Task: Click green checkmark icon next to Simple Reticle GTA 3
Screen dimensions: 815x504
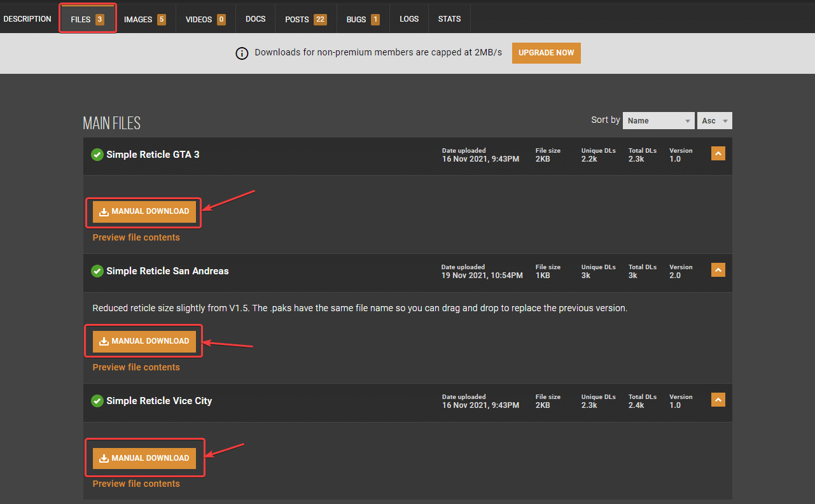Action: tap(97, 155)
